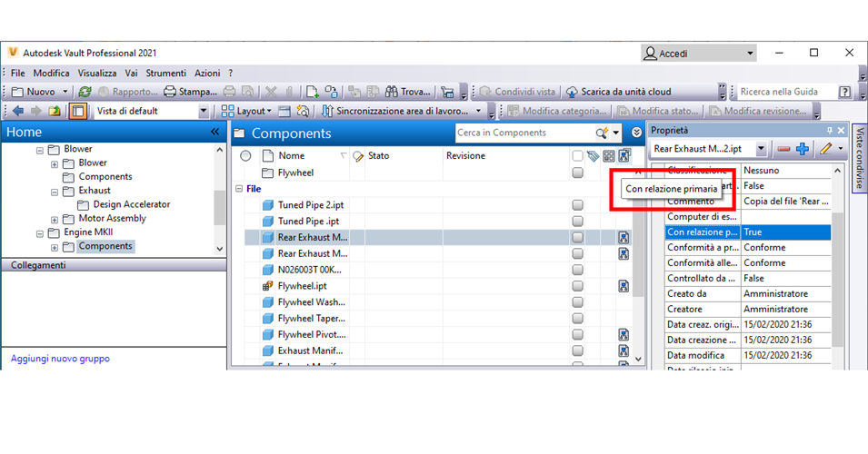Click the magnifier folder search icon beside Layout
868x454 pixels.
tap(303, 111)
